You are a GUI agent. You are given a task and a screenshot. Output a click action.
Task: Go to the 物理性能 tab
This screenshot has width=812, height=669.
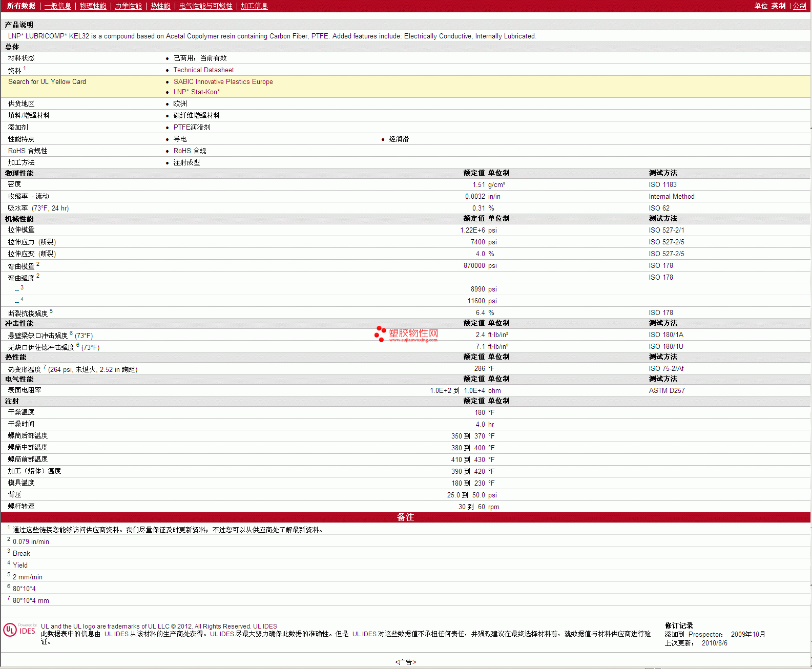[x=93, y=6]
